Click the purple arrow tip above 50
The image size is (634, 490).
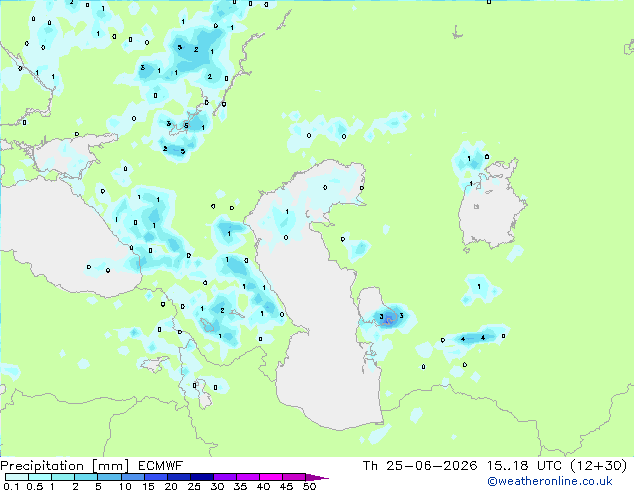point(317,477)
